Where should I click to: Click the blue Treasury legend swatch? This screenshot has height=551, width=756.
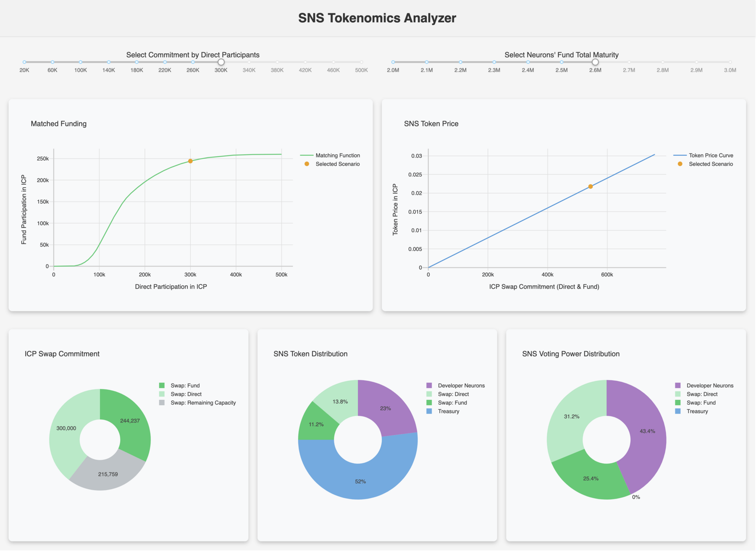click(429, 411)
